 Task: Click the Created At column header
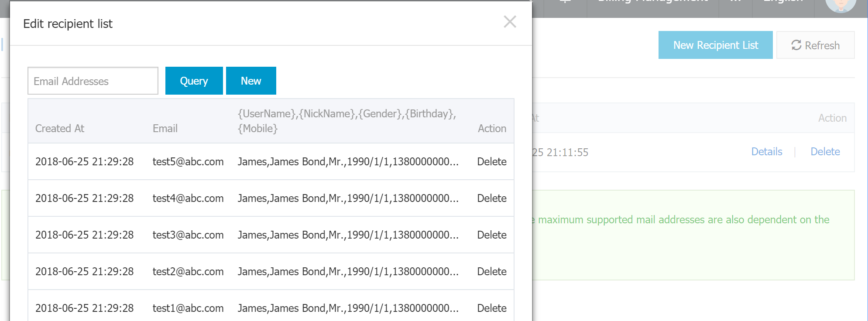click(x=60, y=129)
